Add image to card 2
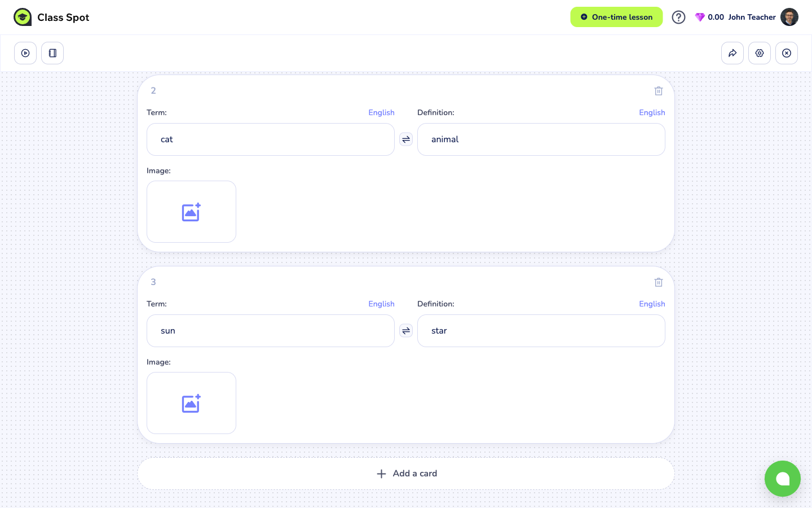Viewport: 812px width, 508px height. click(191, 212)
